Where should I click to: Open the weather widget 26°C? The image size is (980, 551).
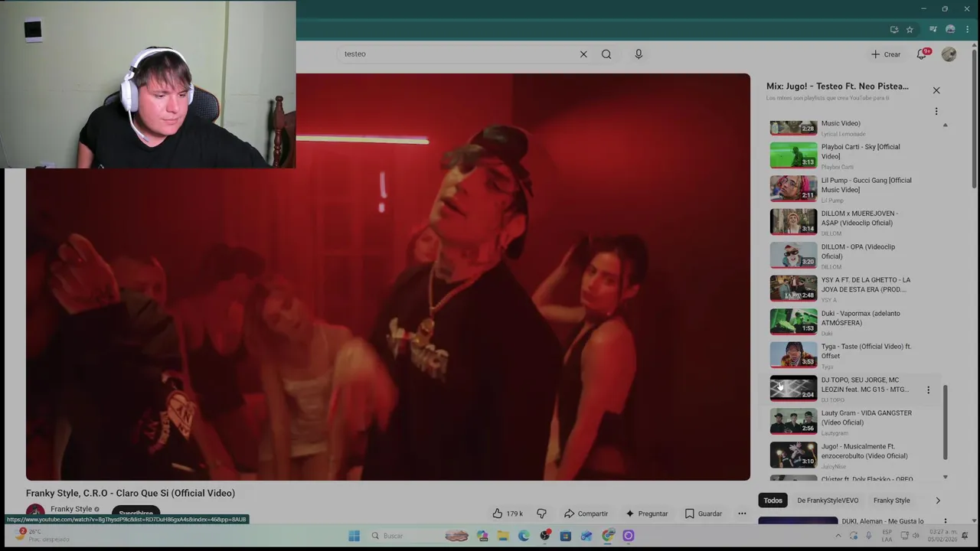click(x=42, y=535)
